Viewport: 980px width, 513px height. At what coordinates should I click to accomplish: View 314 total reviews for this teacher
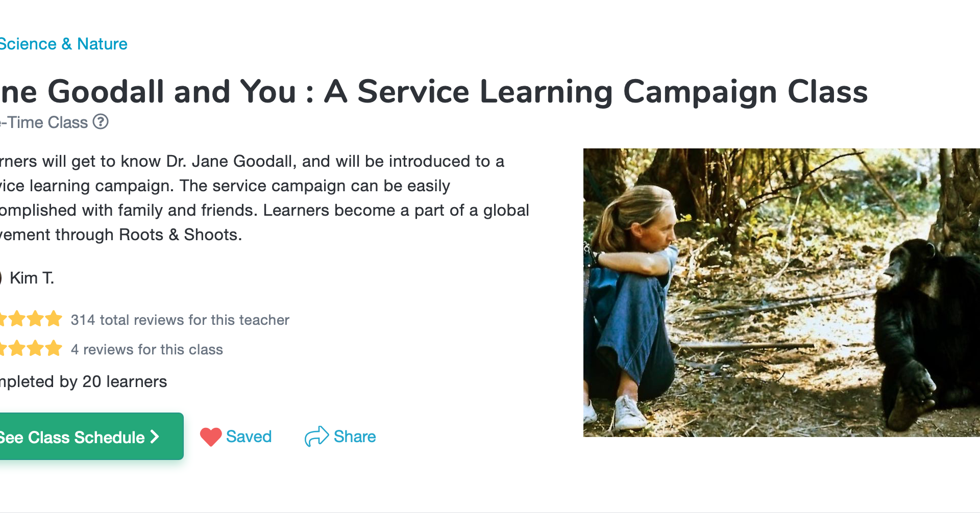(x=180, y=320)
